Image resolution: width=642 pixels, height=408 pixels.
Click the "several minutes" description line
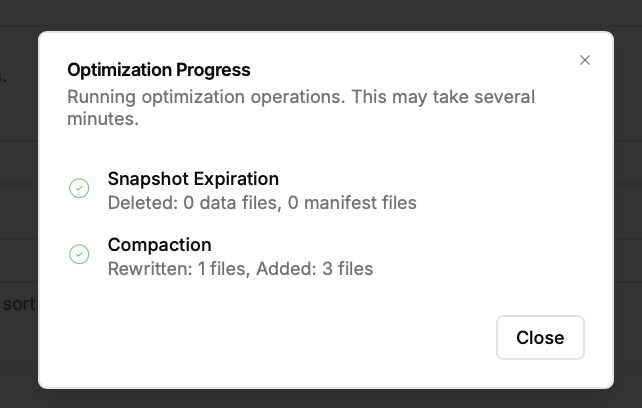[x=102, y=119]
